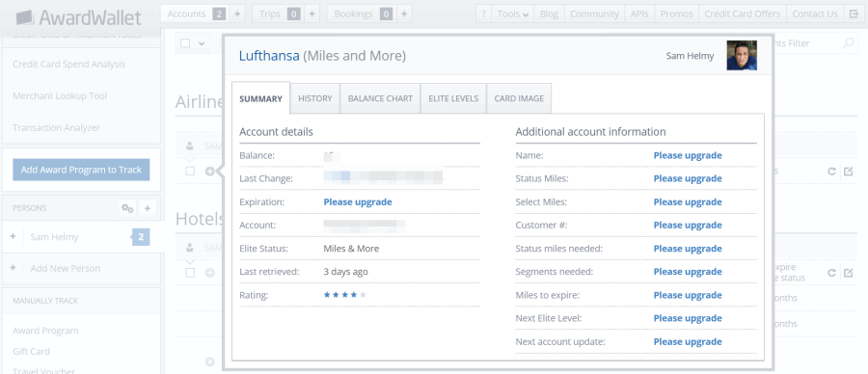
Task: Go to the Blog page
Action: click(549, 13)
